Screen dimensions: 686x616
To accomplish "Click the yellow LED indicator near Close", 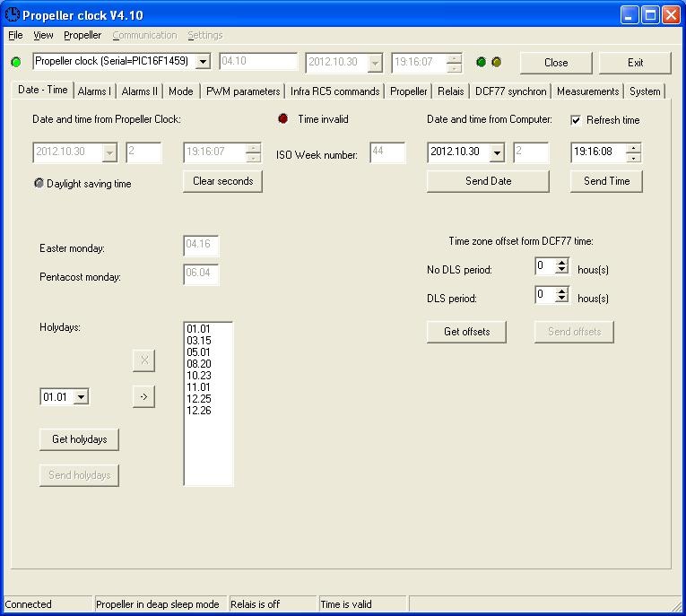I will (496, 62).
